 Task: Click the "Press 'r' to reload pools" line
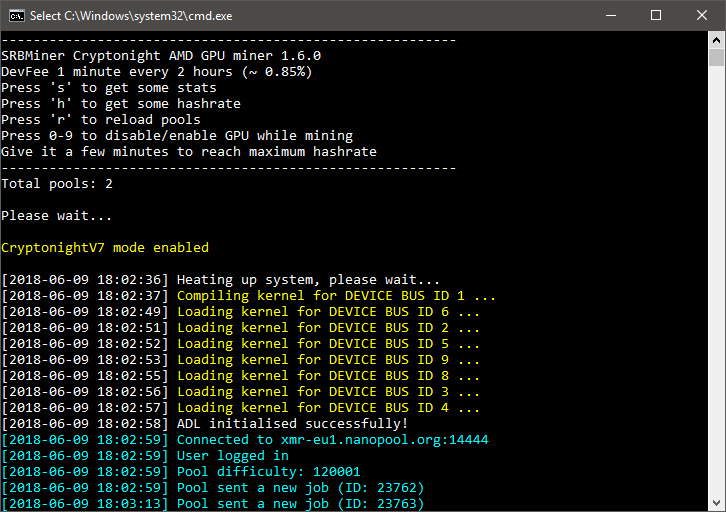pyautogui.click(x=108, y=120)
